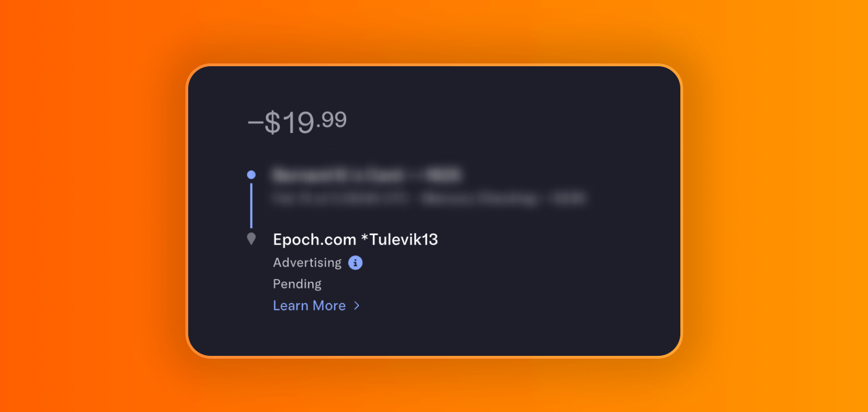Click the dollar sign in the amount
This screenshot has width=868, height=412.
(272, 123)
